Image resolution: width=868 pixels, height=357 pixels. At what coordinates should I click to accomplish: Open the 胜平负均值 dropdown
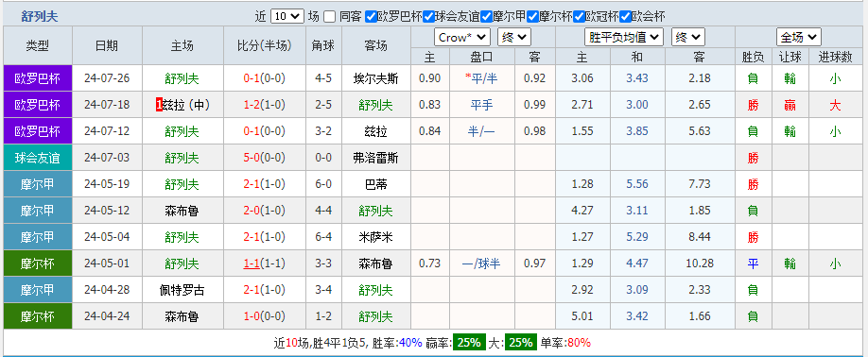tap(624, 38)
